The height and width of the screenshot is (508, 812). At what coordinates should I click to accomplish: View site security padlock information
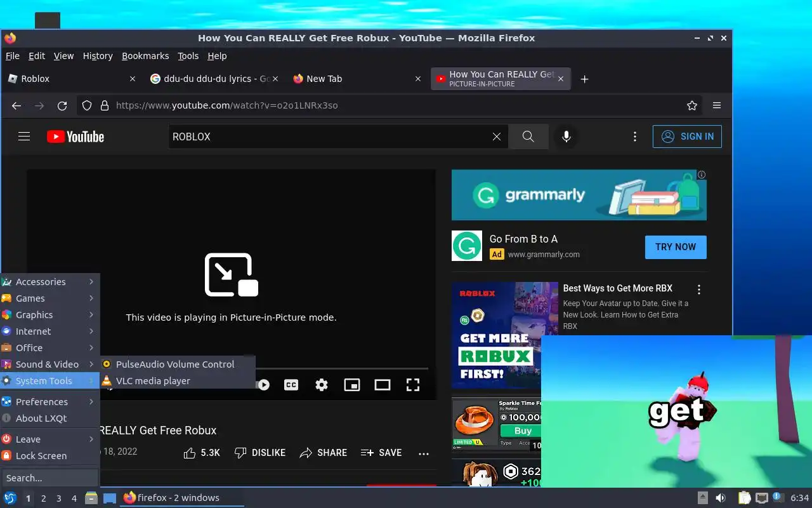(x=104, y=105)
